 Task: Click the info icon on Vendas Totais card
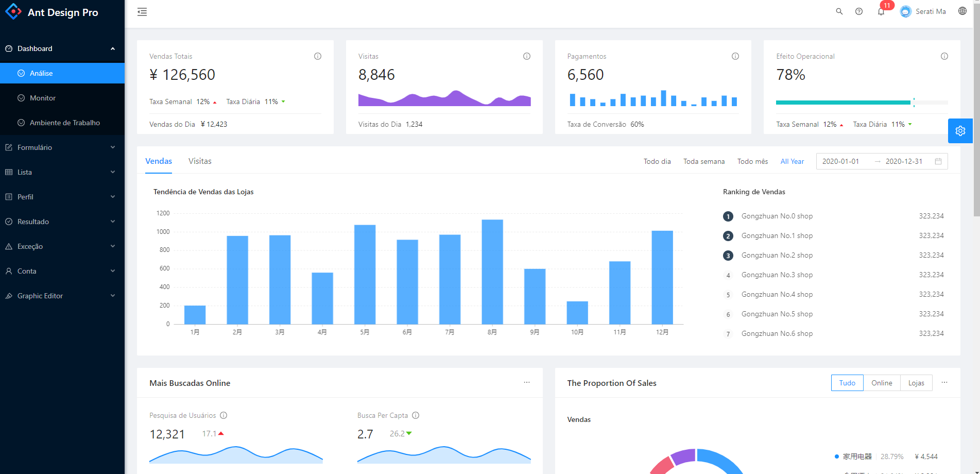click(x=318, y=56)
